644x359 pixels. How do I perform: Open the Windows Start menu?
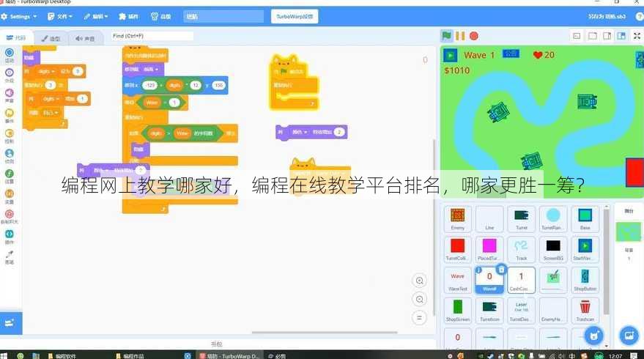(x=4, y=356)
